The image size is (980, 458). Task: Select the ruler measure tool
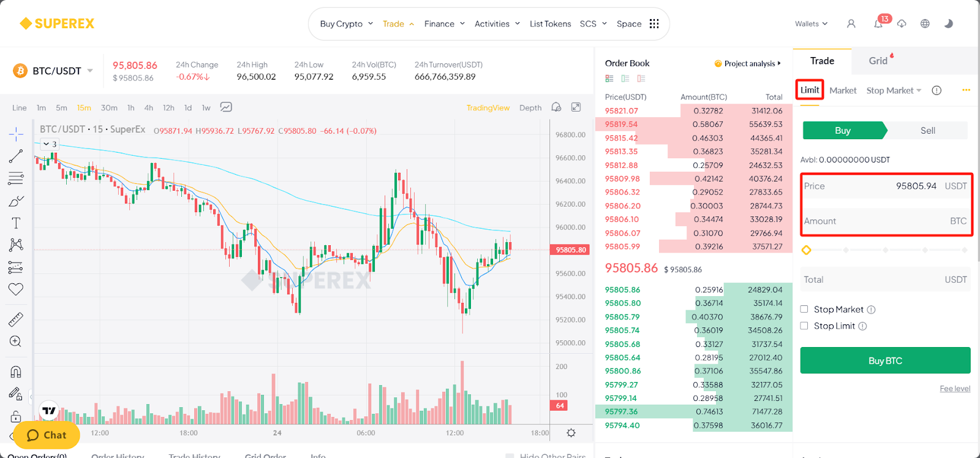click(16, 319)
